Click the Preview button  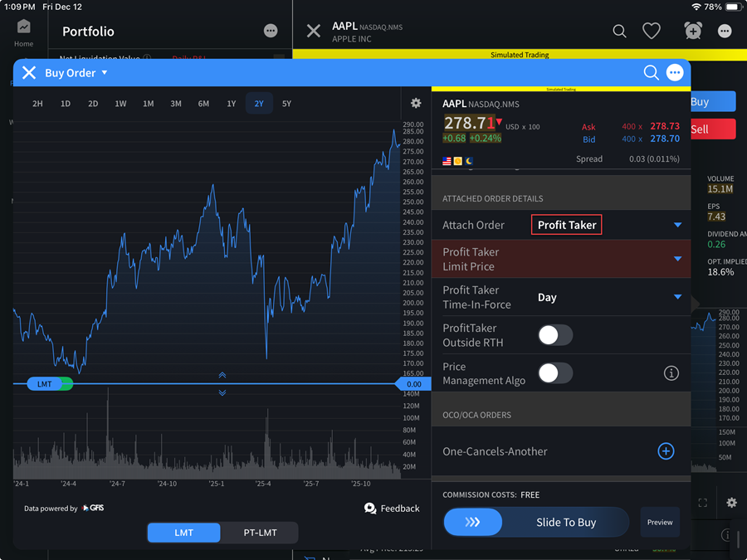[x=659, y=522]
